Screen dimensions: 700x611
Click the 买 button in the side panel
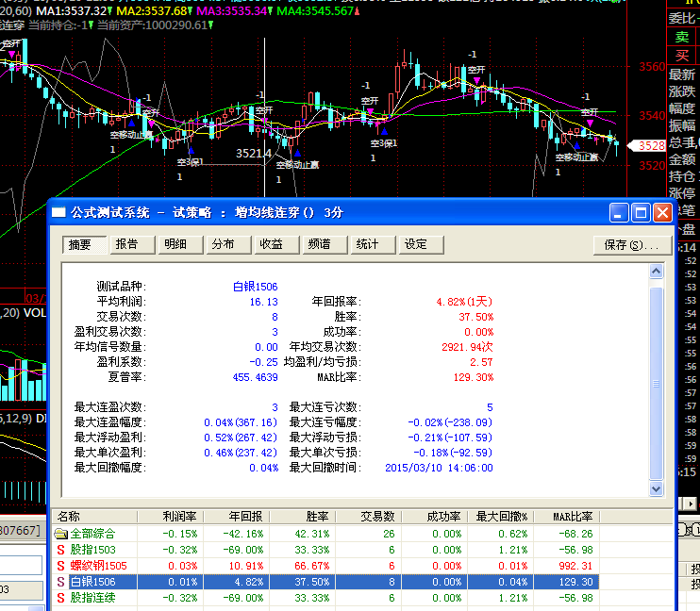[682, 56]
